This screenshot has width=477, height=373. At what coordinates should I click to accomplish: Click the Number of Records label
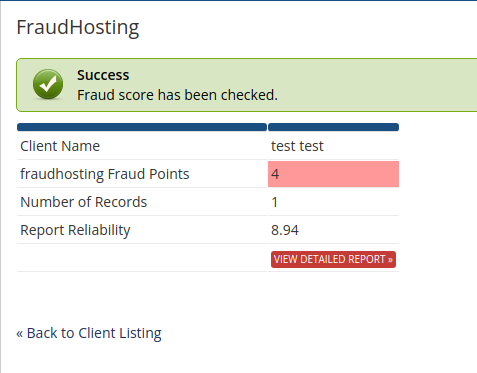click(x=84, y=202)
